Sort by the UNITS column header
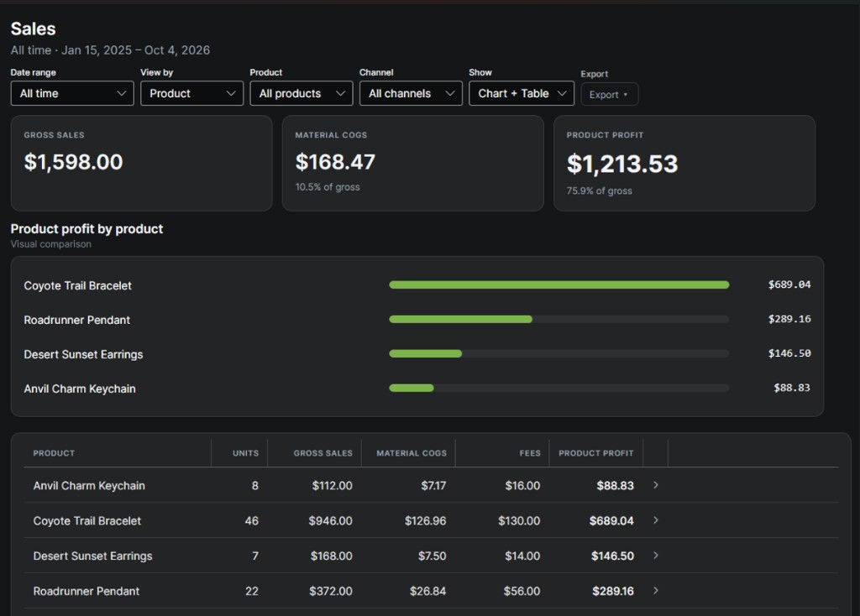Viewport: 860px width, 616px height. (x=245, y=453)
